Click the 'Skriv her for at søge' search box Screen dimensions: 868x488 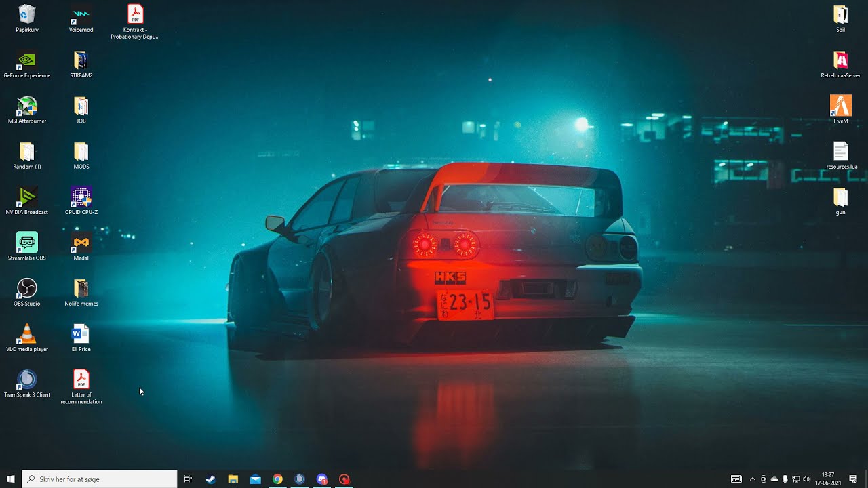pos(100,479)
